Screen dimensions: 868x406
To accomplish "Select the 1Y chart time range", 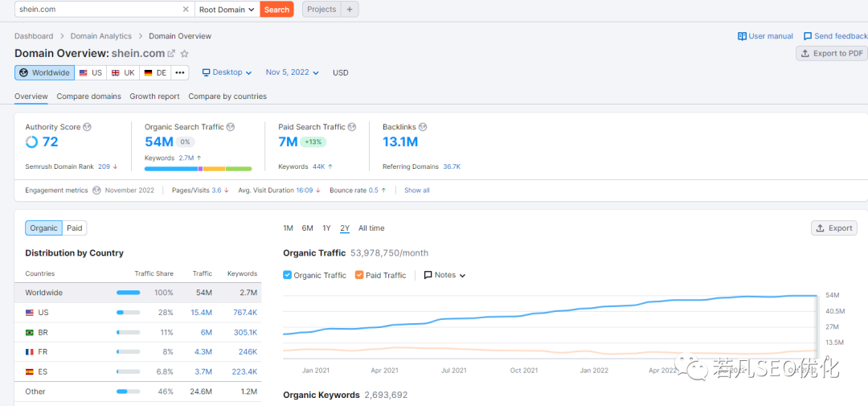I will tap(326, 228).
